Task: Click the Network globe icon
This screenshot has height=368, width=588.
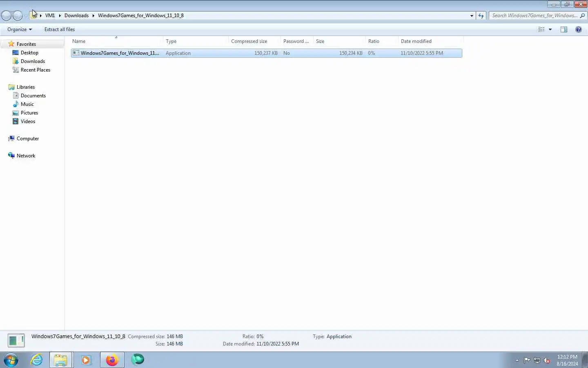Action: point(11,155)
